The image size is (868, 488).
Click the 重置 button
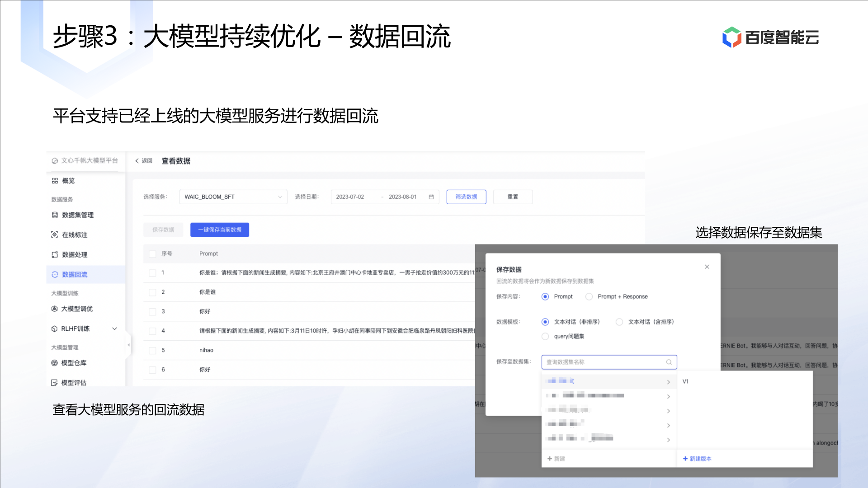point(513,197)
